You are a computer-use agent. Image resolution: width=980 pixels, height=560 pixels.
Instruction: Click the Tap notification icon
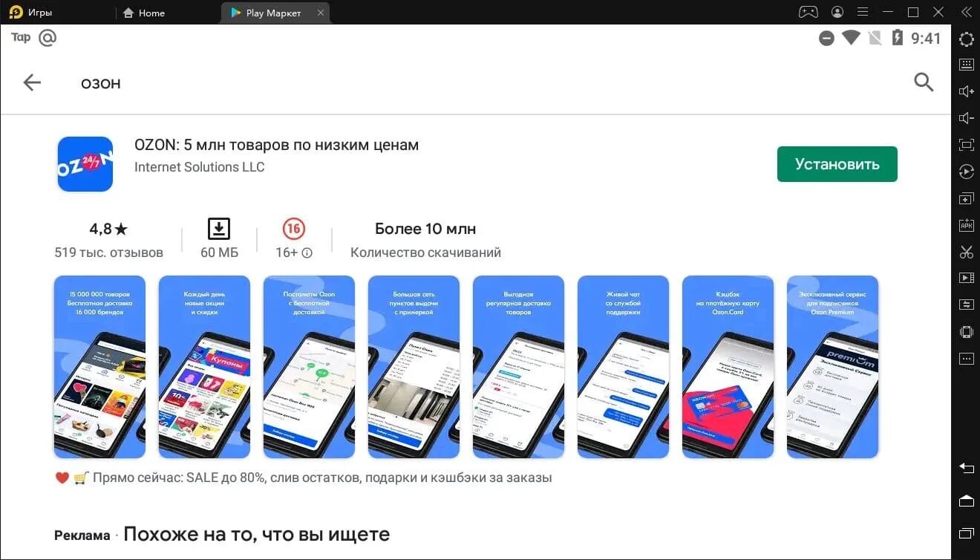click(21, 37)
